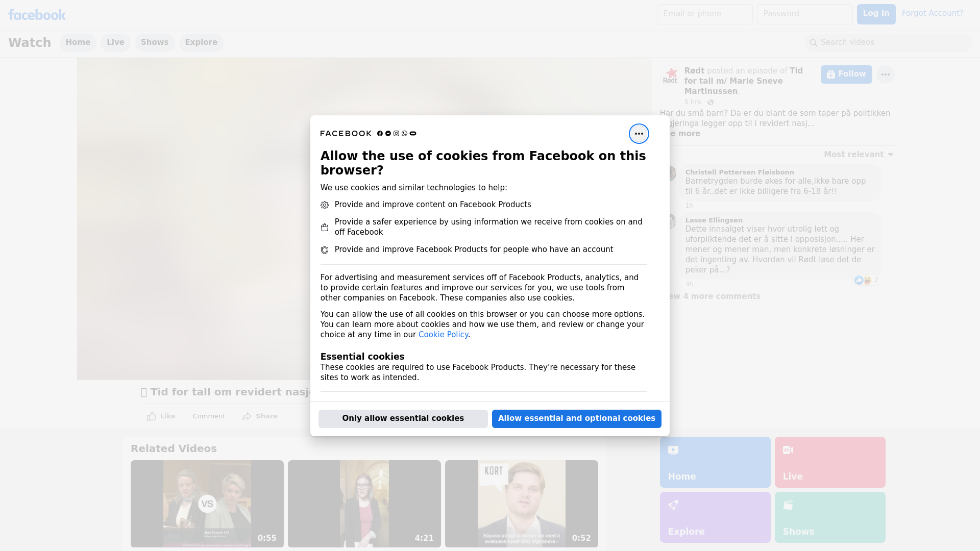Open the Shows tile with clapperboard icon
Viewport: 980px width, 551px height.
[x=829, y=517]
